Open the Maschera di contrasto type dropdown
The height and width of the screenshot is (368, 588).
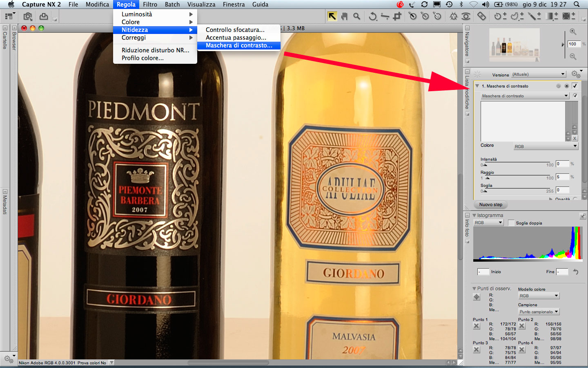525,96
